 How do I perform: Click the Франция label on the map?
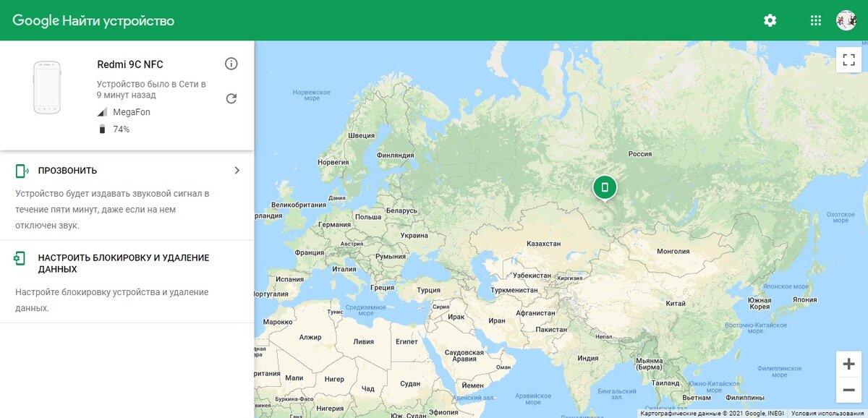(310, 253)
